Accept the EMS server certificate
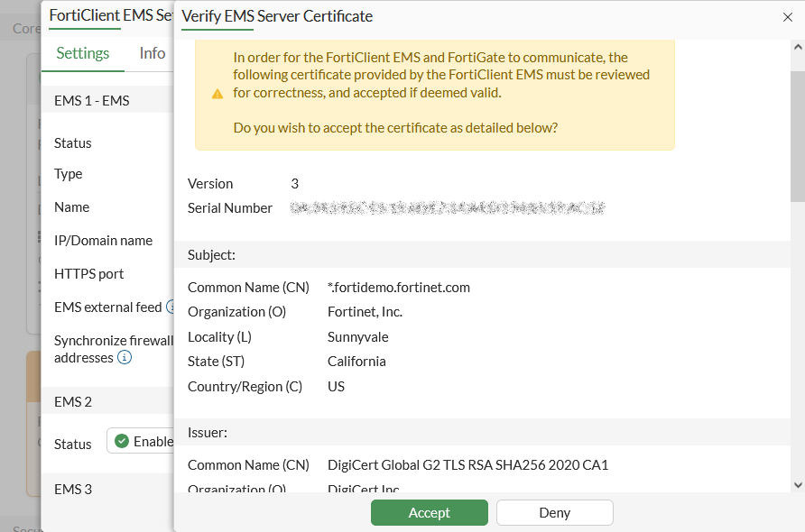 (429, 512)
